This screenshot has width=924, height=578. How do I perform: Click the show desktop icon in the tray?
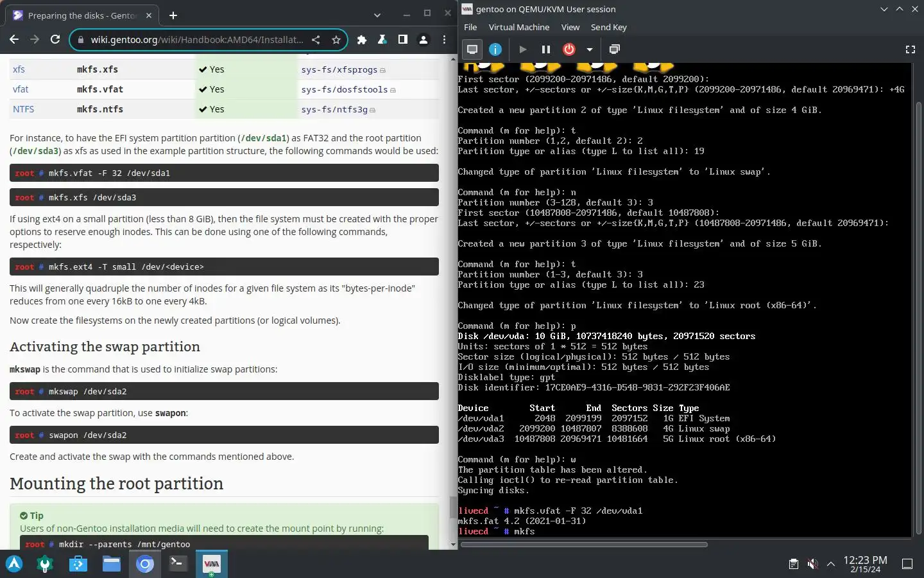[x=907, y=565]
